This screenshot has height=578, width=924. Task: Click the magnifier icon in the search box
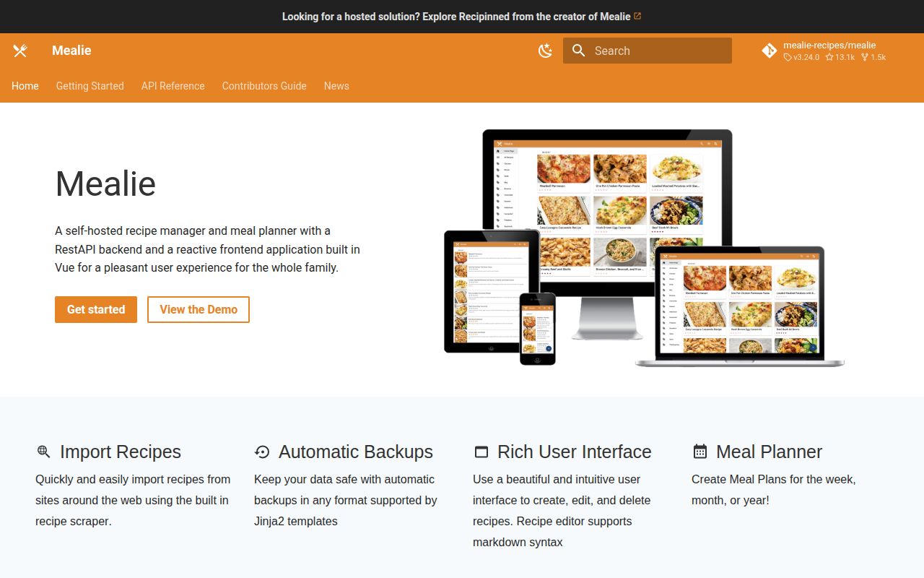578,51
